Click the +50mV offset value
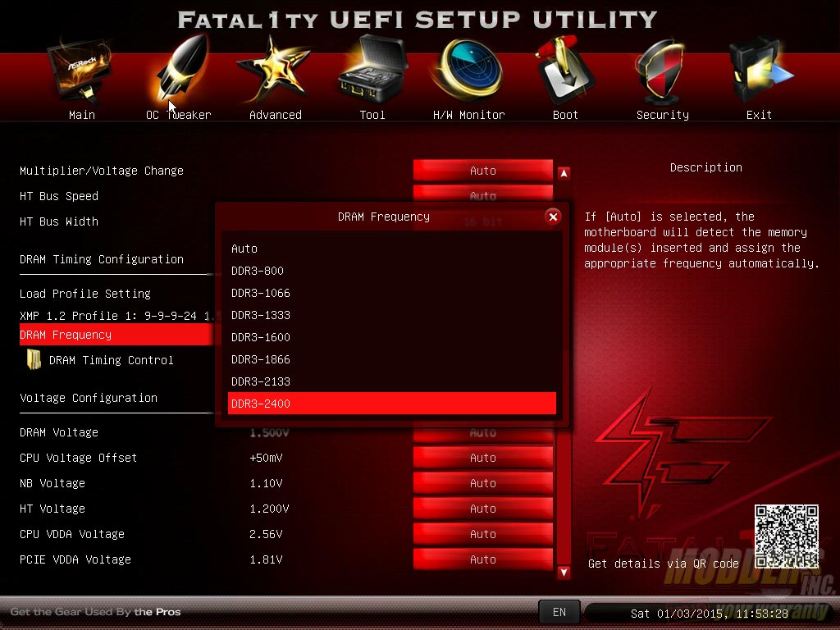 click(x=266, y=458)
